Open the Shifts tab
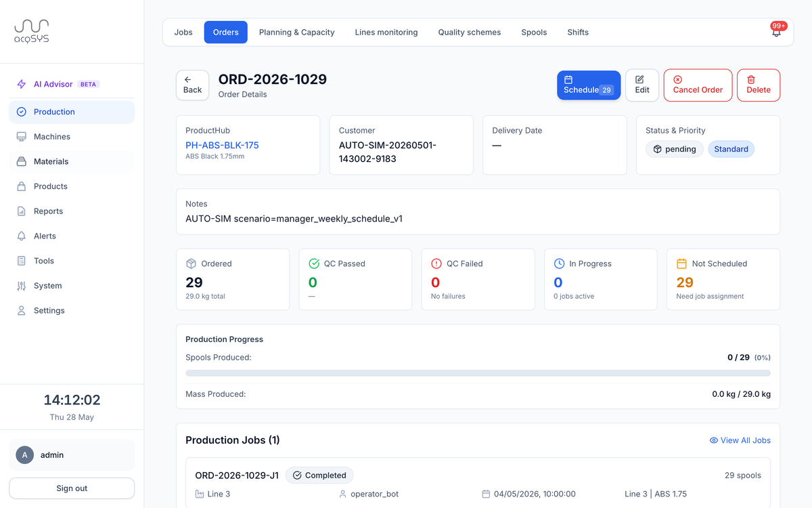The height and width of the screenshot is (508, 812). point(578,32)
